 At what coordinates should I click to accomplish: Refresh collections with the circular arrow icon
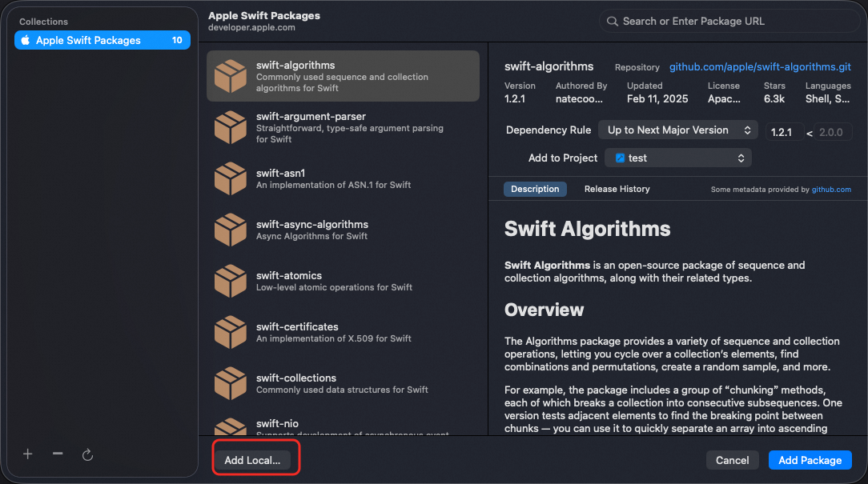(x=87, y=454)
